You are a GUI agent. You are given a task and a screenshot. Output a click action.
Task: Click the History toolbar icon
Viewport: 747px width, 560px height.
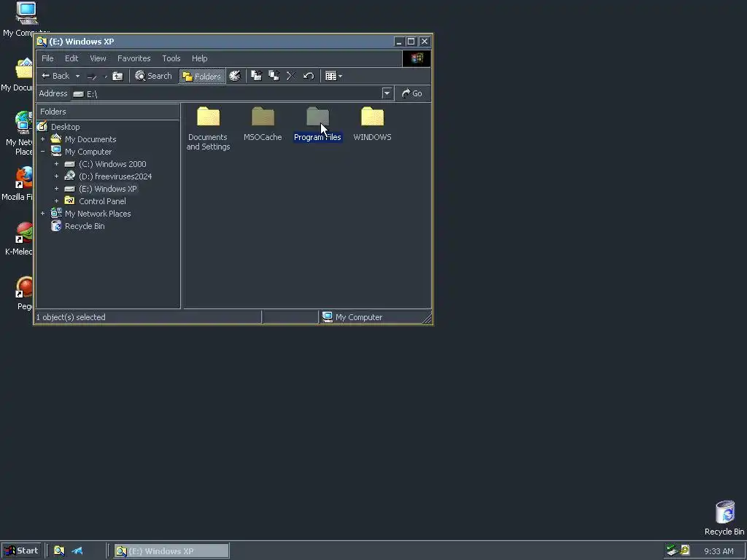tap(235, 76)
